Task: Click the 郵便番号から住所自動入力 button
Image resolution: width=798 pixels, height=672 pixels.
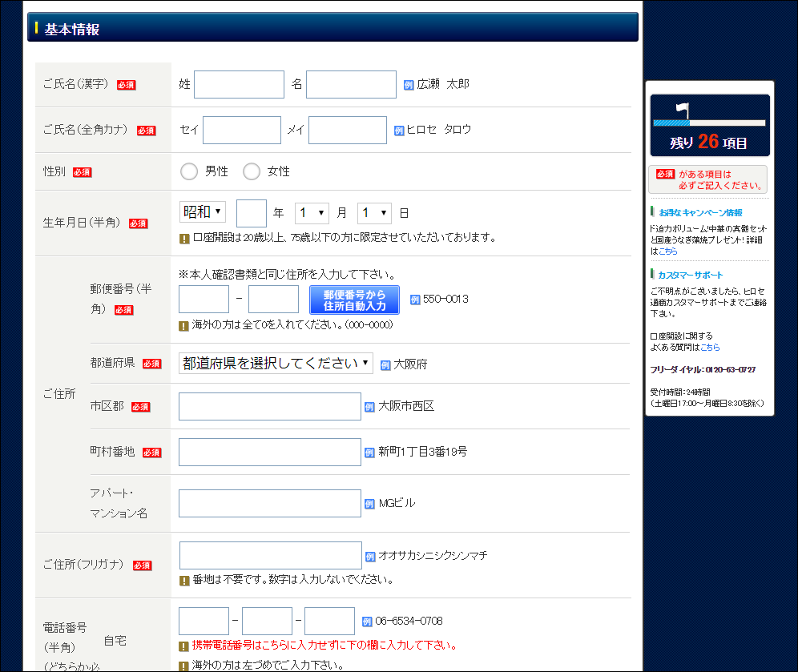Action: pyautogui.click(x=355, y=300)
